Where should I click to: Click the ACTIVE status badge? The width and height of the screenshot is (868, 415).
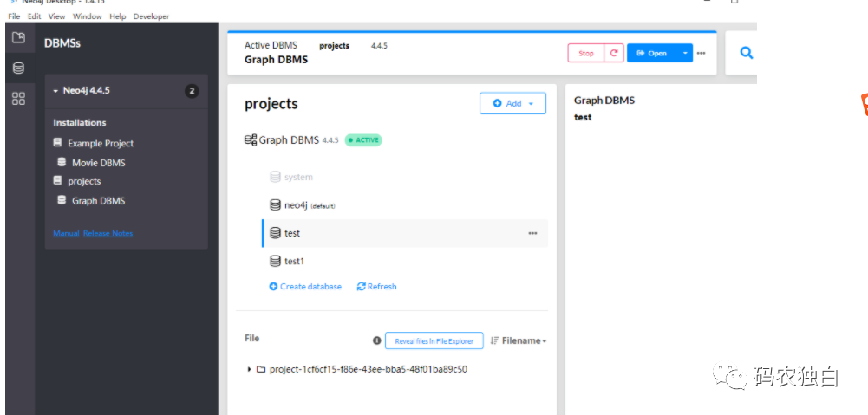coord(363,140)
